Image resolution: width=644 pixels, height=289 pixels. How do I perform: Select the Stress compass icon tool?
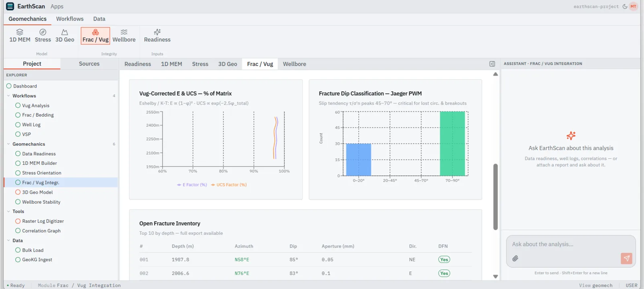pyautogui.click(x=43, y=35)
